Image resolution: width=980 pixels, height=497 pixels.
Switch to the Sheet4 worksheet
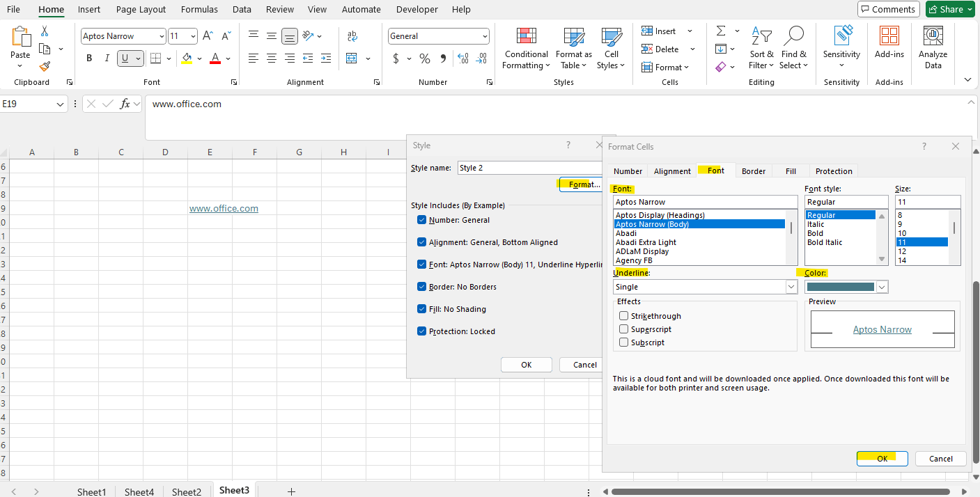tap(139, 491)
